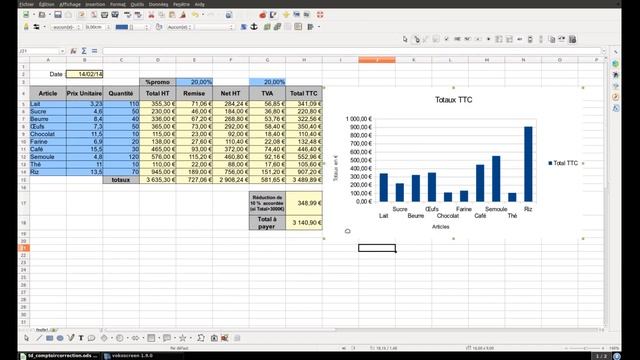This screenshot has height=360, width=640.
Task: Select the Text T tool
Action: tap(81, 338)
